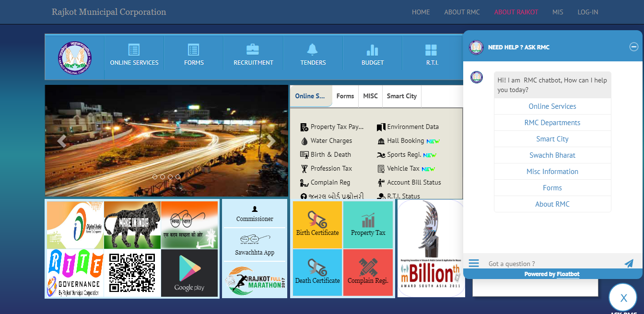View the Budget section
The image size is (644, 314).
(373, 57)
